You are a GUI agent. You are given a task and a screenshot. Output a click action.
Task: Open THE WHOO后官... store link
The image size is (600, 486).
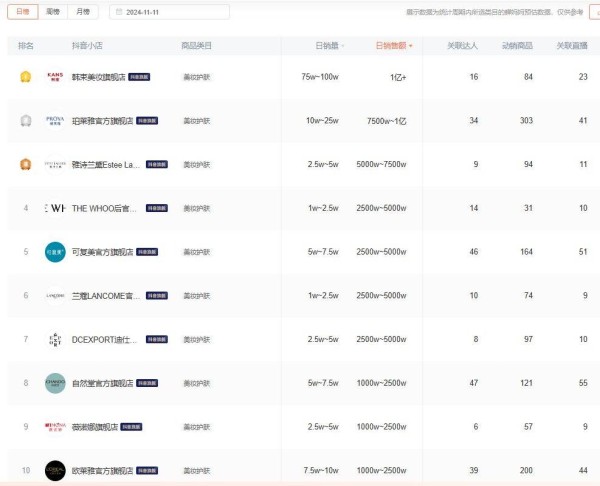tap(104, 208)
